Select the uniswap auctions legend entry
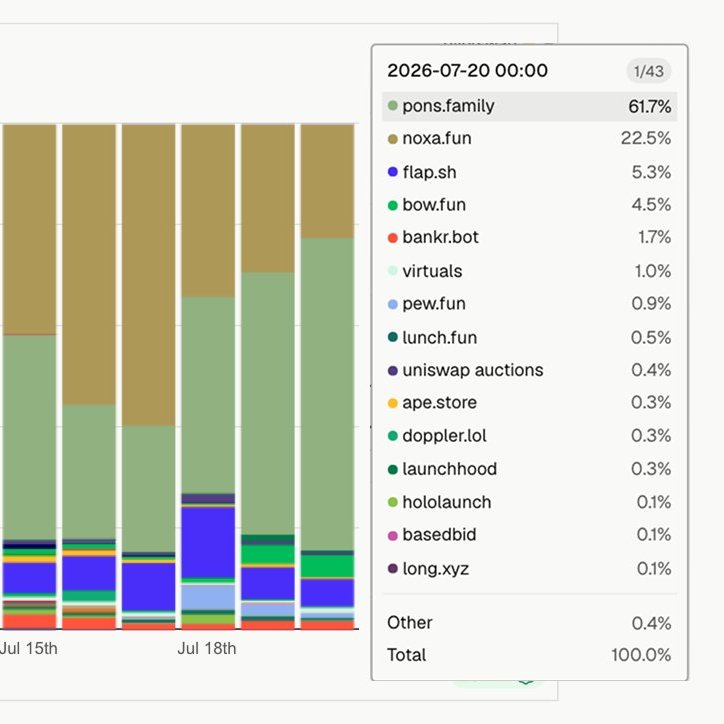Viewport: 724px width, 724px height. coord(529,370)
